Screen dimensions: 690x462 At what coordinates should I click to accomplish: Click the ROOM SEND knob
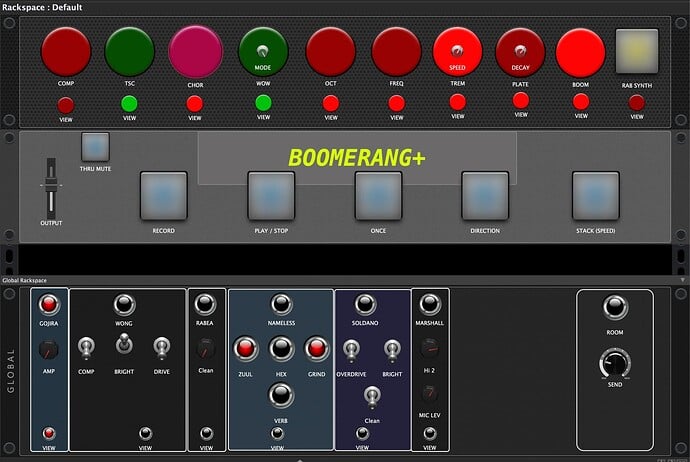(x=615, y=363)
